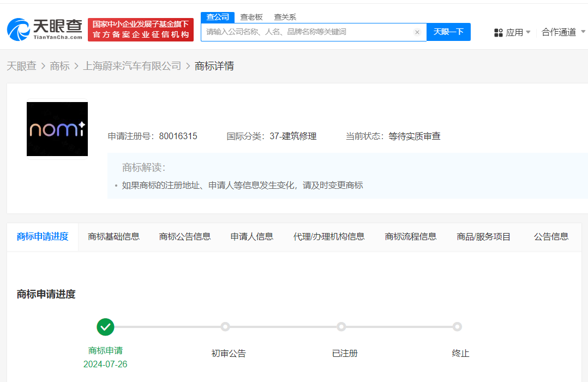Open the 商标公告信息 tab
Screen dimensions: 588x382
click(185, 237)
